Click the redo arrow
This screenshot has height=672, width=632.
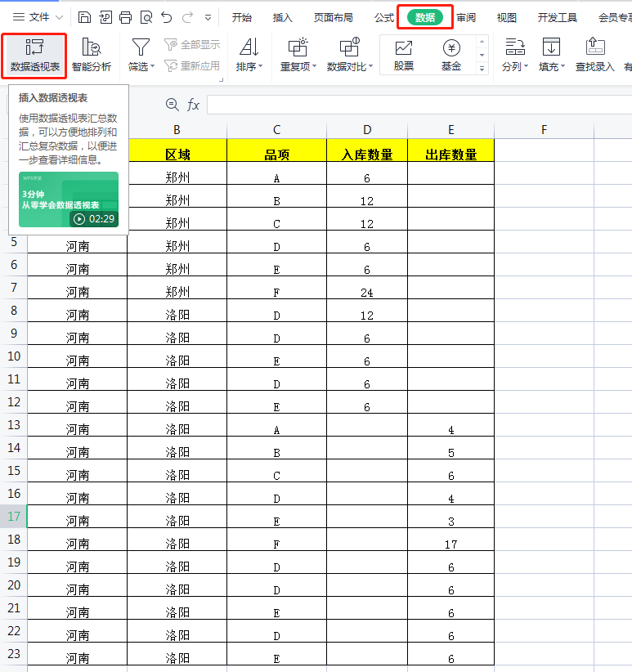[x=187, y=17]
